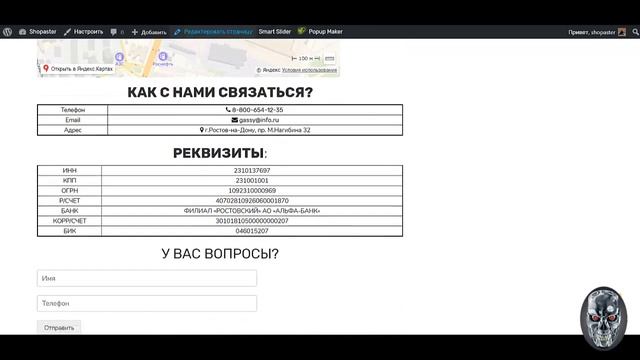640x360 pixels.
Task: Click the address г.Ростов-на-Дону, пр. М.Нагибина 32
Action: click(x=258, y=130)
